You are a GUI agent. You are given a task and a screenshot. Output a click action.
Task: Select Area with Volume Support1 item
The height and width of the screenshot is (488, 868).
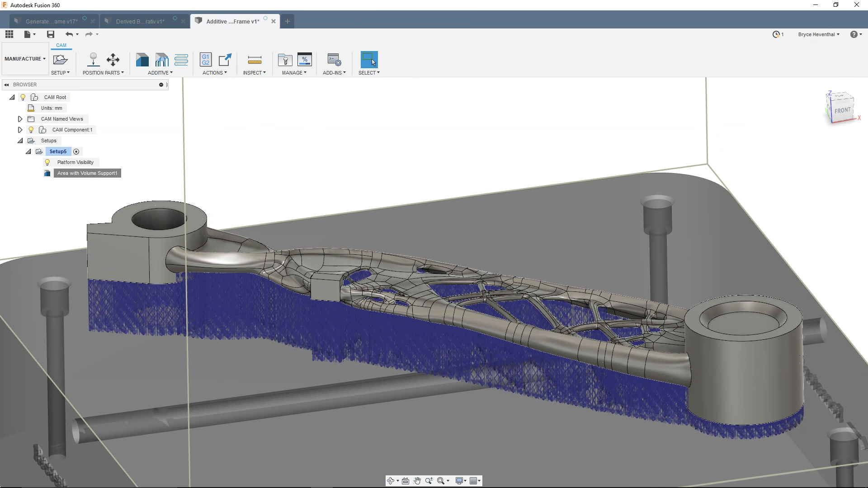coord(87,173)
